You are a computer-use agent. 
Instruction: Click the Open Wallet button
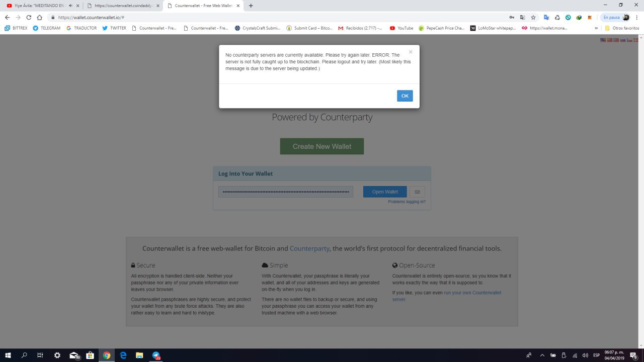coord(385,192)
